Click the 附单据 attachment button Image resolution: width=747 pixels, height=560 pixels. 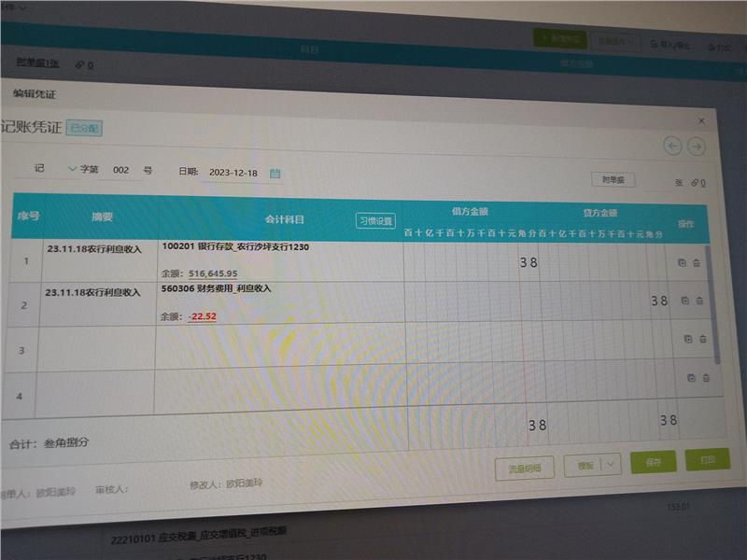(x=613, y=179)
